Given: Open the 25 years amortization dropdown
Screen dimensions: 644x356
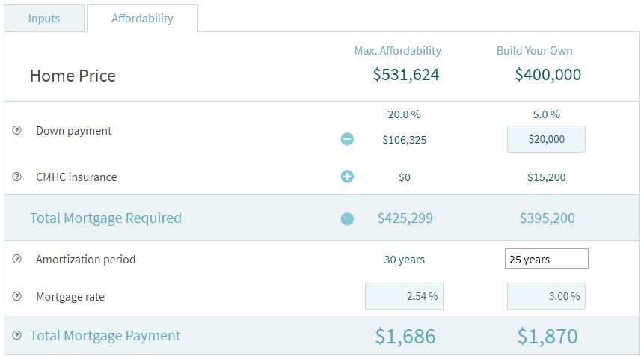Looking at the screenshot, I should (546, 260).
